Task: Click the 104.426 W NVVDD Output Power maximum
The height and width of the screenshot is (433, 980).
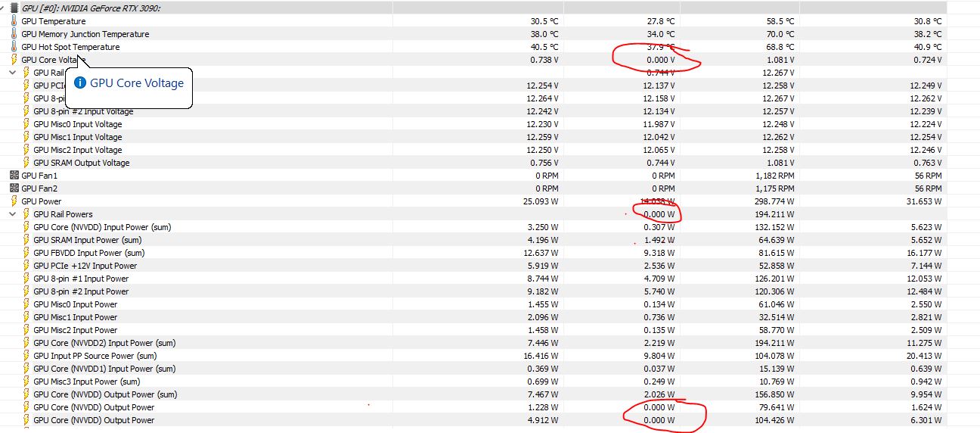Action: [x=773, y=420]
